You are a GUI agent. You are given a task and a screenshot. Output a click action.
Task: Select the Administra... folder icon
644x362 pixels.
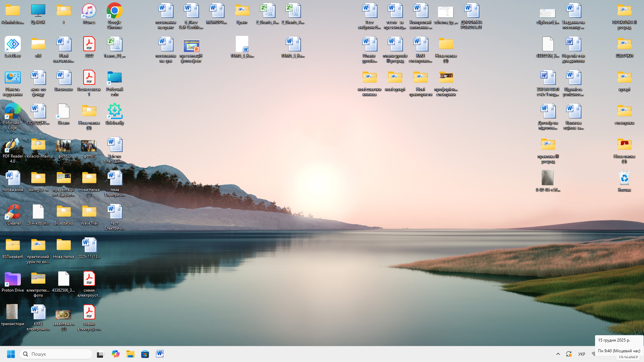13,14
